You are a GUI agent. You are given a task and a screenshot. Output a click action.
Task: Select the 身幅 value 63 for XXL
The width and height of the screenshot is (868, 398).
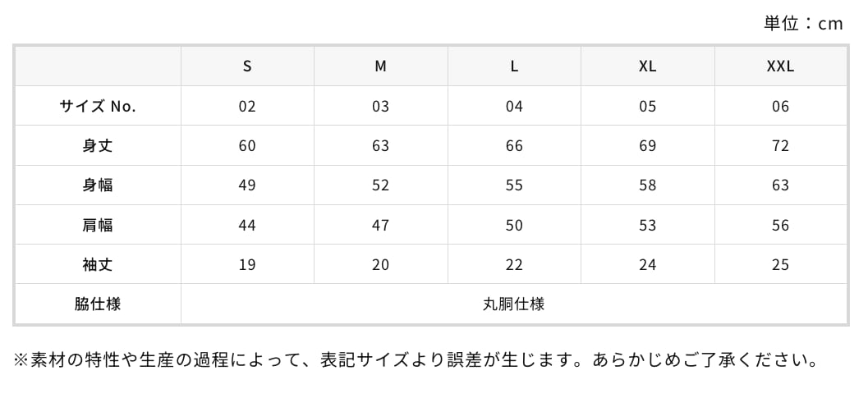point(780,185)
